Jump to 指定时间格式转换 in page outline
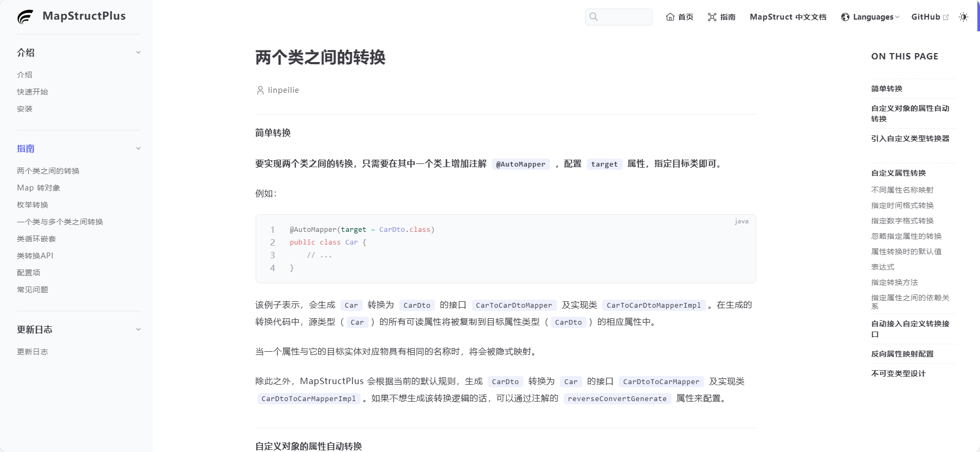The width and height of the screenshot is (980, 452). (903, 205)
